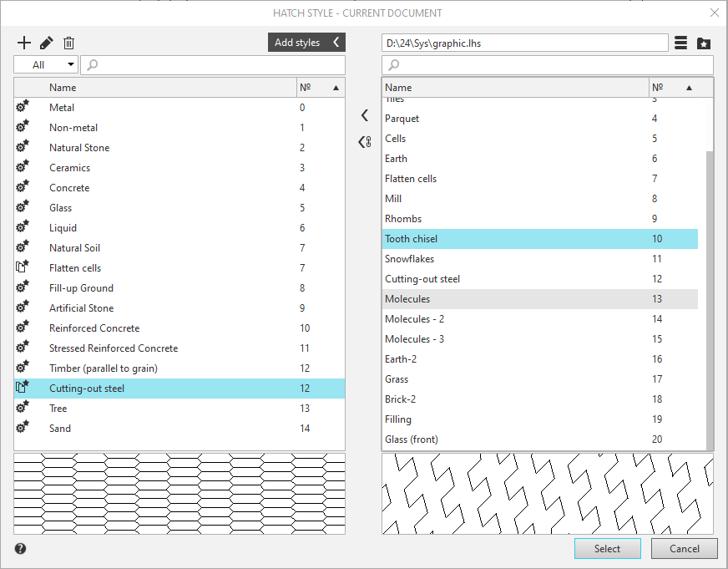Click the left arrow copy-style icon
The image size is (728, 569).
click(x=364, y=115)
